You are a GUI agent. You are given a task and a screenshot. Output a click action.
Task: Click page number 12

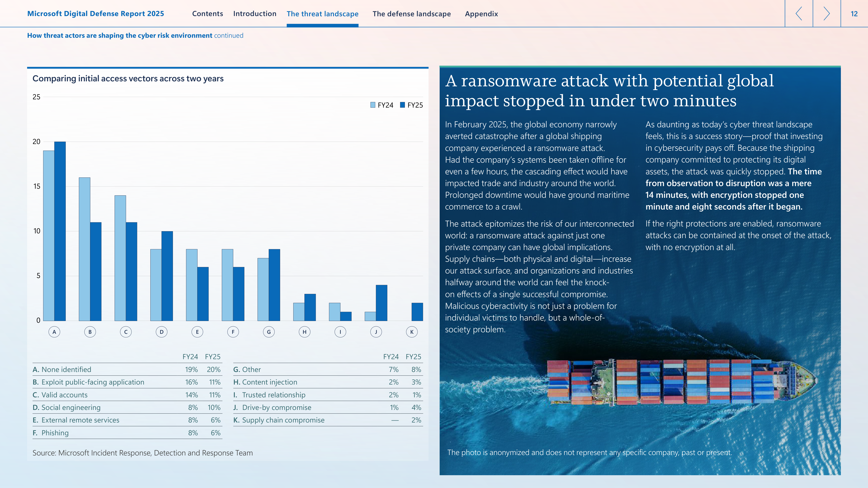point(854,14)
